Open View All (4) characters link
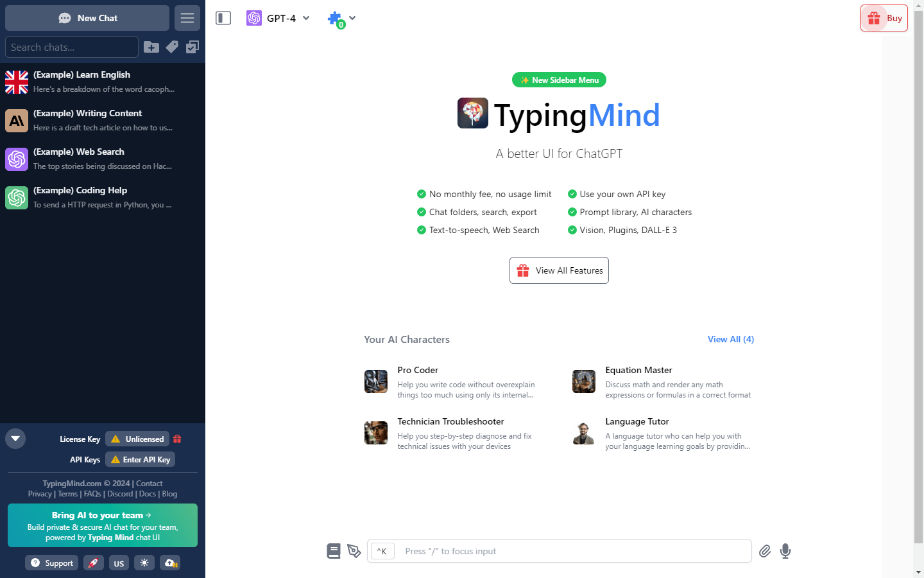The width and height of the screenshot is (924, 578). pyautogui.click(x=731, y=339)
